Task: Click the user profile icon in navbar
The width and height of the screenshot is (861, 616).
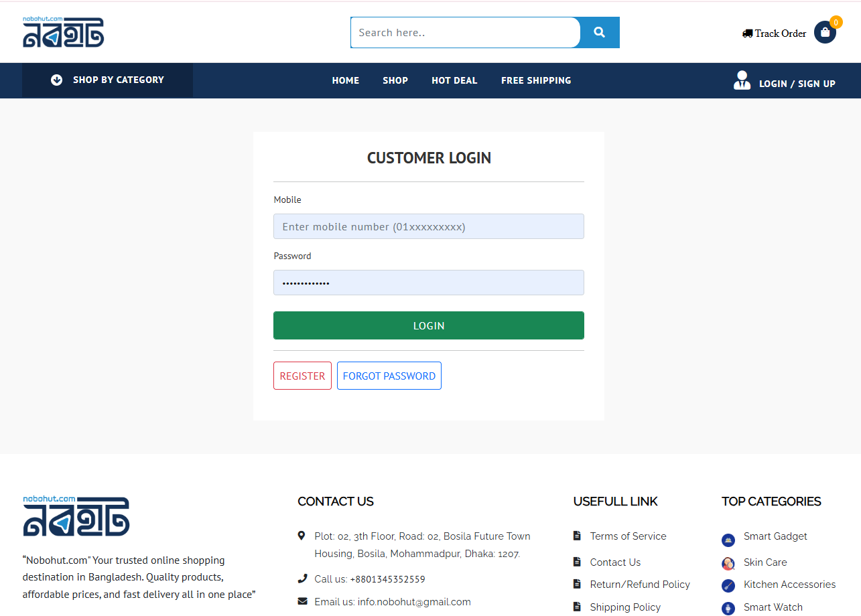Action: [x=742, y=80]
